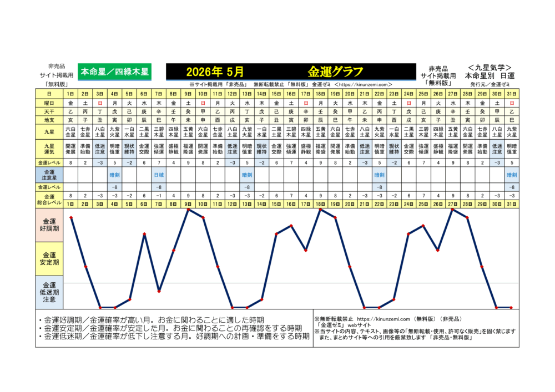
Task: Click the 金運低迷期注意 blue legend label
Action: 49,292
